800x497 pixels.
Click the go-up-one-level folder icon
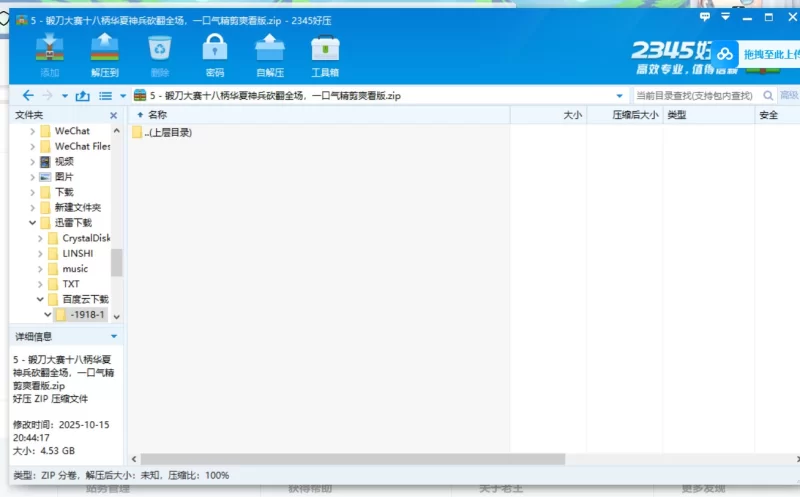pos(82,95)
